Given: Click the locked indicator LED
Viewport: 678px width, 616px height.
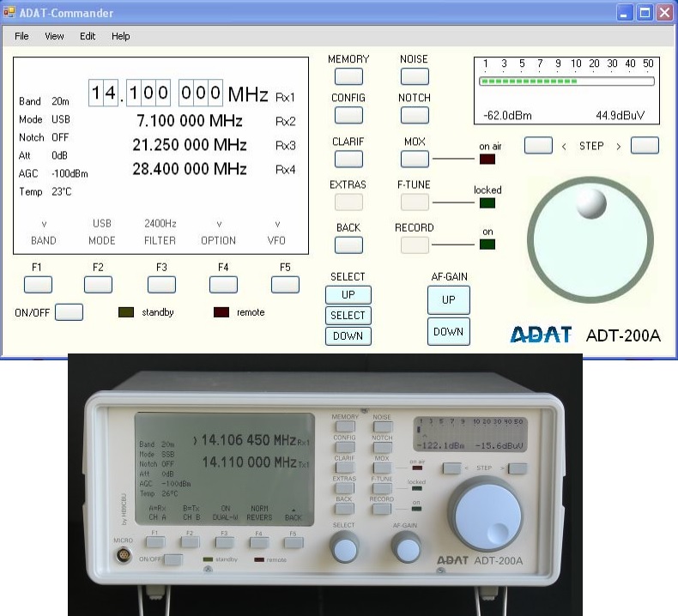Looking at the screenshot, I should tap(487, 202).
